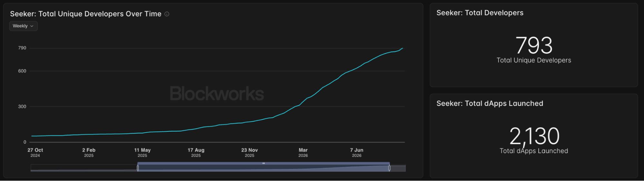Click the 793 total developers value

[534, 45]
